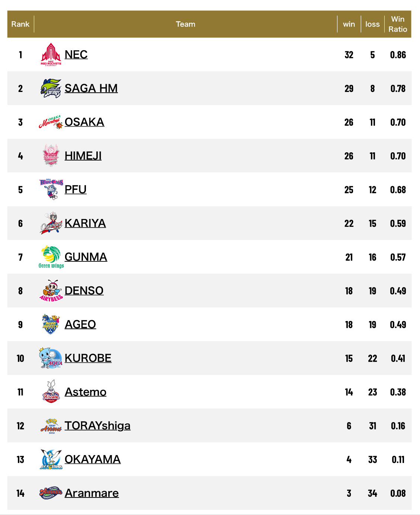This screenshot has width=420, height=515.
Task: Open the AGEO team page link
Action: click(x=80, y=324)
